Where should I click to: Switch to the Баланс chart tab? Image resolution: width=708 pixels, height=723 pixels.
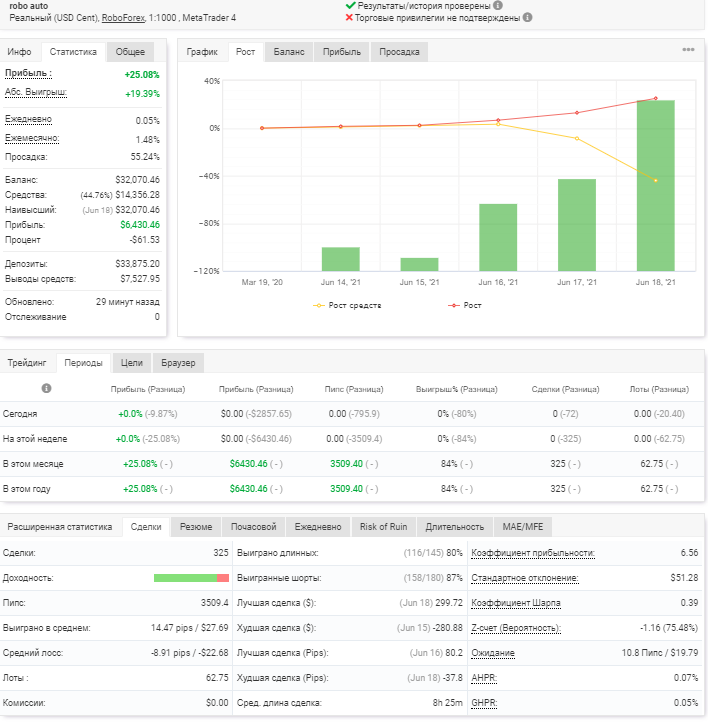pos(289,52)
